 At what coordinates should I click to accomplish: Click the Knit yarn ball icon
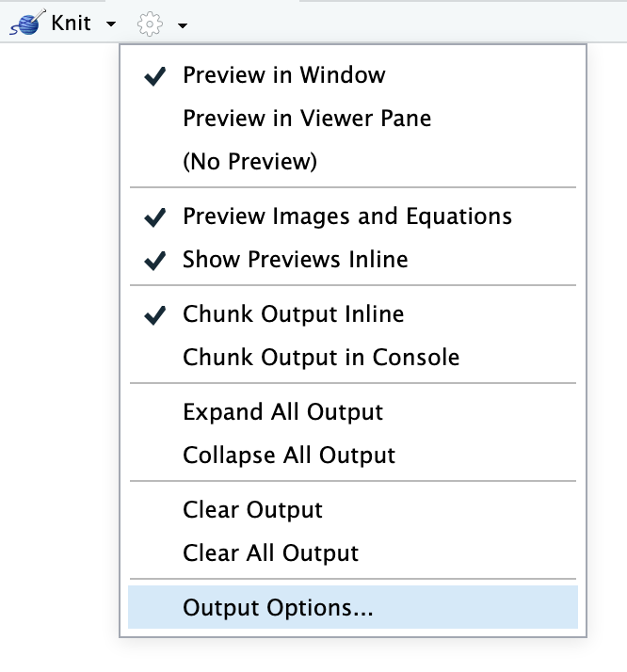click(26, 23)
